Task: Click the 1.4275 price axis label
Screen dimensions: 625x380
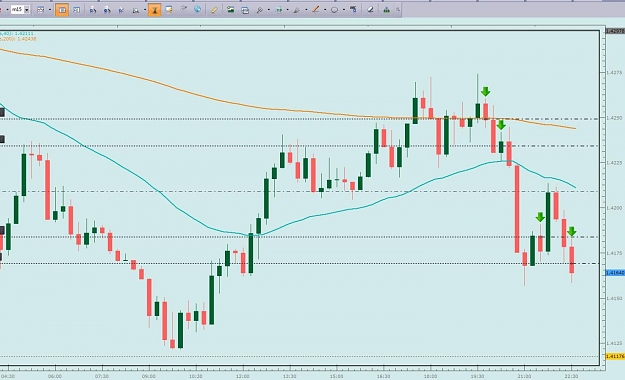Action: click(614, 73)
